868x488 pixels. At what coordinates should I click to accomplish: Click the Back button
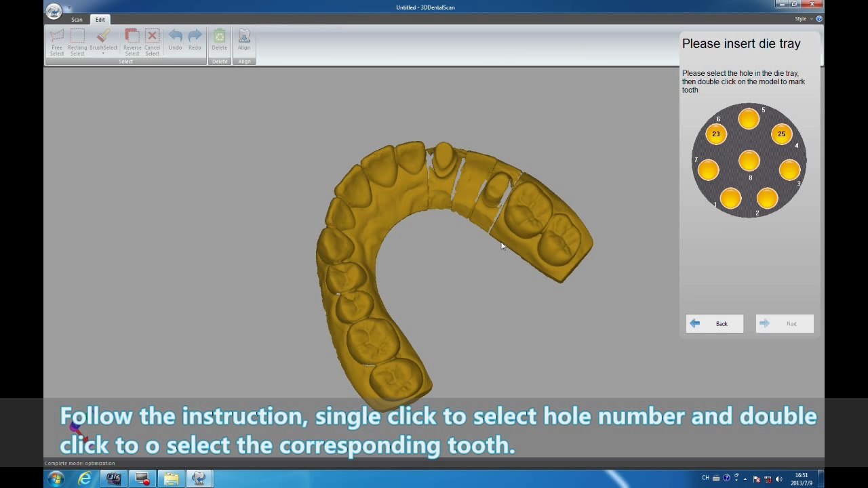click(715, 324)
